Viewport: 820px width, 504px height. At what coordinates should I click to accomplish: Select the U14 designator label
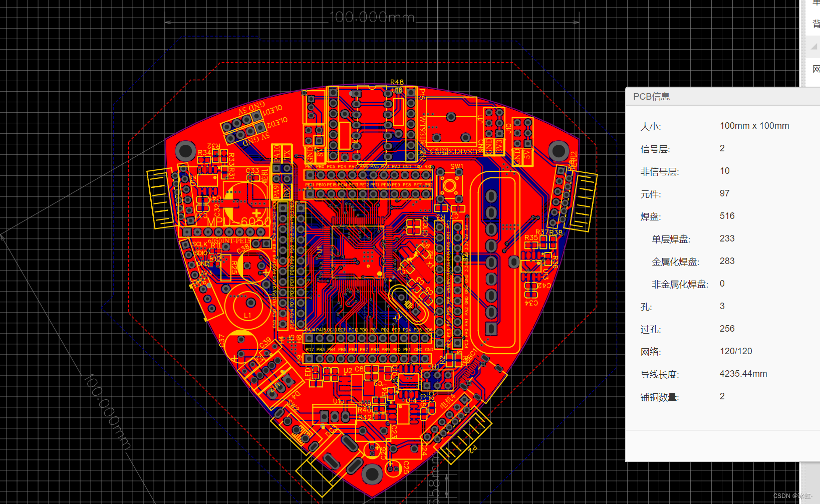coord(411,400)
